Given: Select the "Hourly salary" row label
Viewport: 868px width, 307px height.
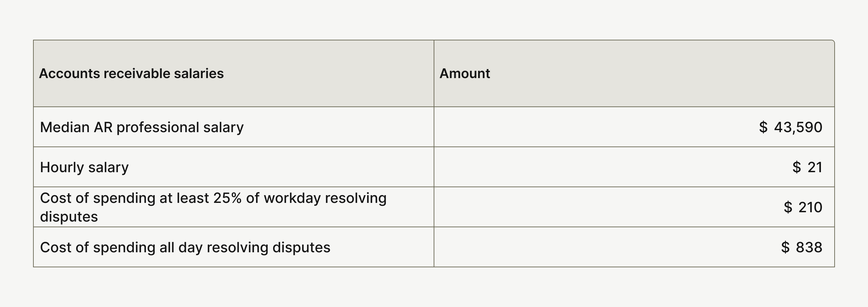Looking at the screenshot, I should 84,167.
